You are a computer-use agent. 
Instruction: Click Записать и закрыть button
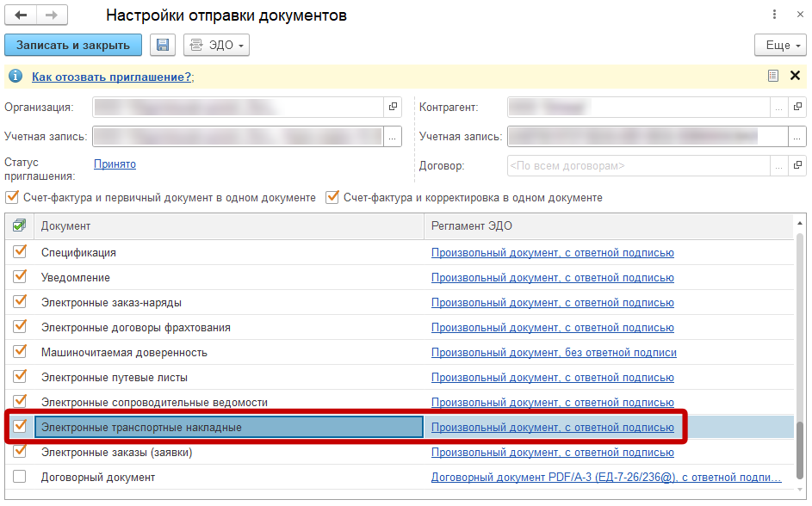(73, 45)
